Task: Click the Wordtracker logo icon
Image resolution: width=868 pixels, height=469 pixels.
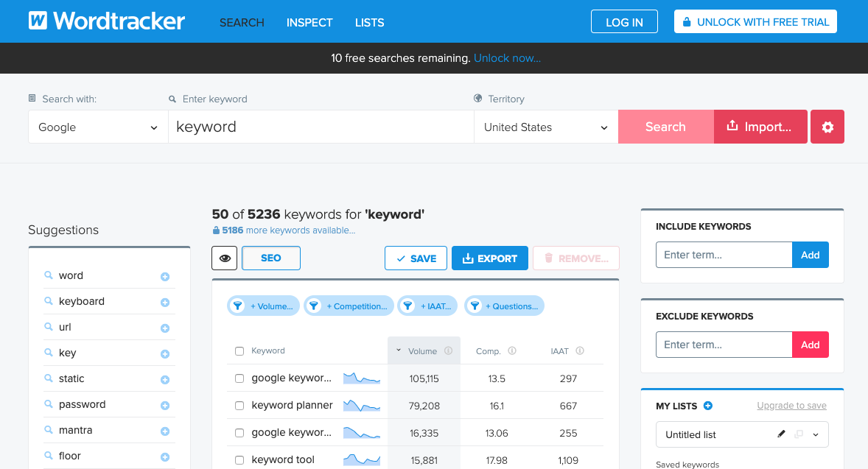Action: click(38, 21)
